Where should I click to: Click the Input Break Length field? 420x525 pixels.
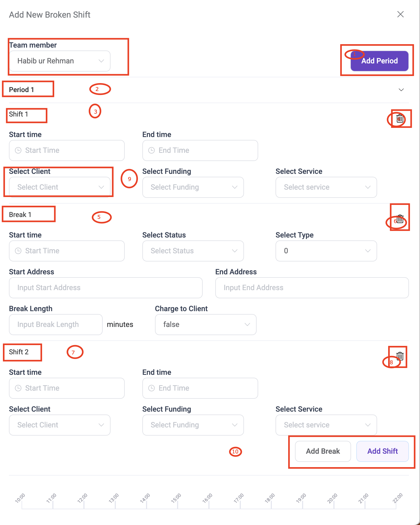tap(56, 325)
